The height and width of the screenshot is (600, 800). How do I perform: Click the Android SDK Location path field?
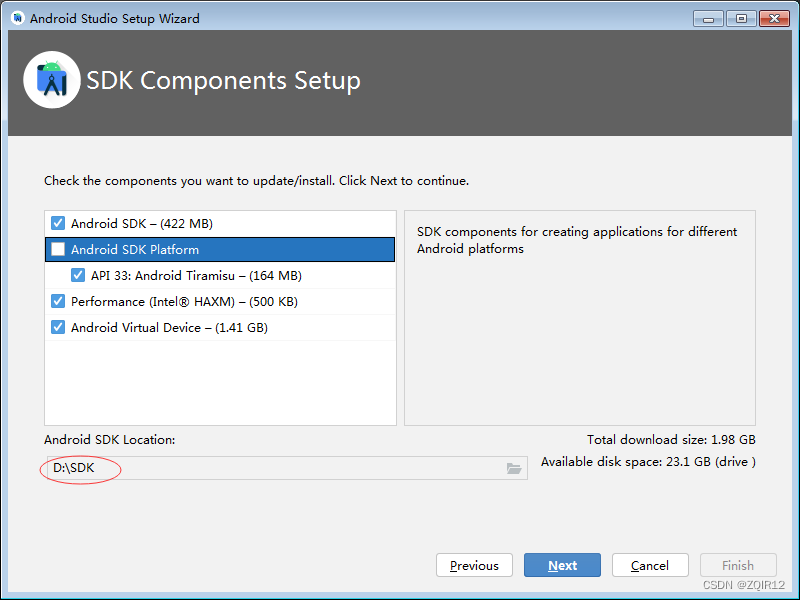coord(287,468)
